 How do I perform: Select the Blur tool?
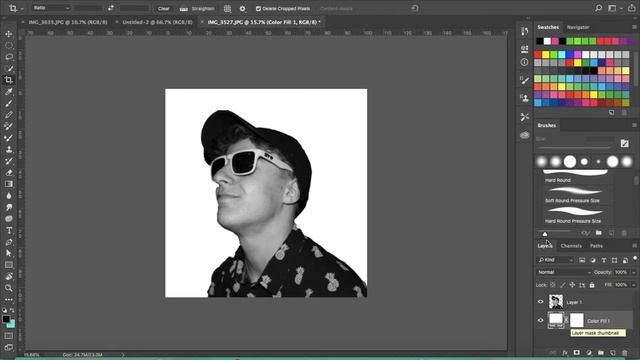9,196
